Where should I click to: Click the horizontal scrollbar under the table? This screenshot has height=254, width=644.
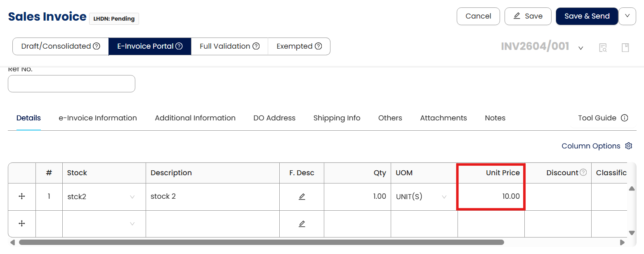[x=261, y=242]
